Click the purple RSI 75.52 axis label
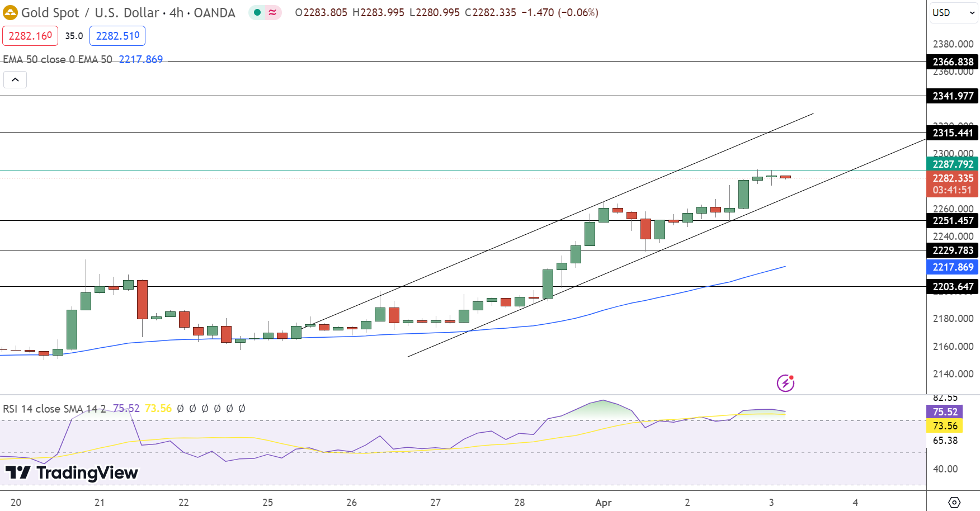 [x=945, y=412]
